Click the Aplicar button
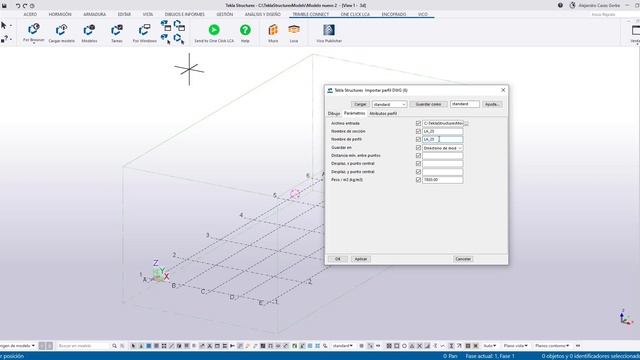The width and height of the screenshot is (640, 360). [360, 259]
